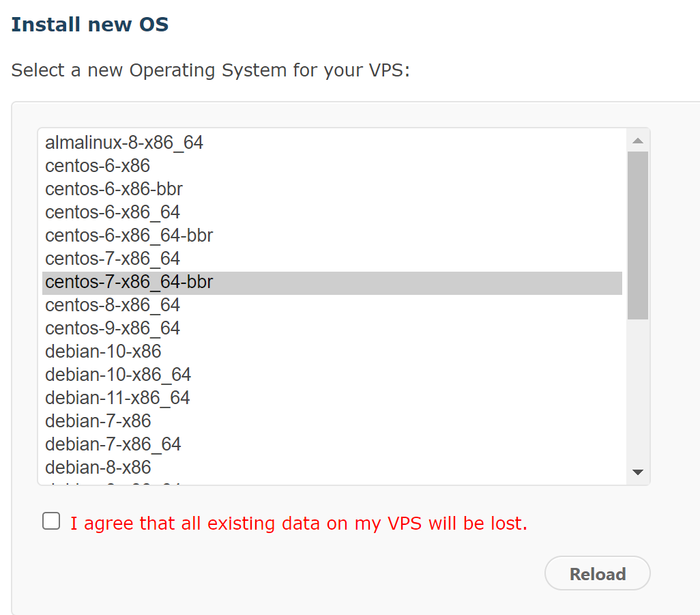The height and width of the screenshot is (615, 700).
Task: Click the OS list scrollbar thumb
Action: [637, 234]
